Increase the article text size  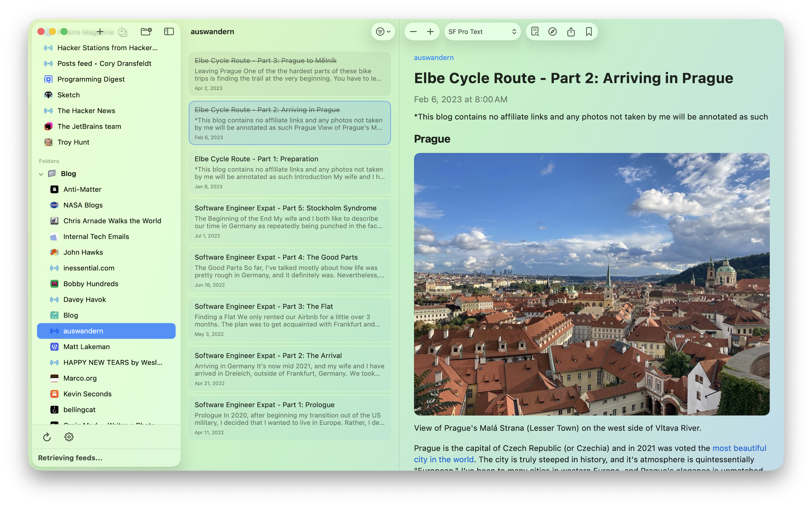click(x=431, y=31)
